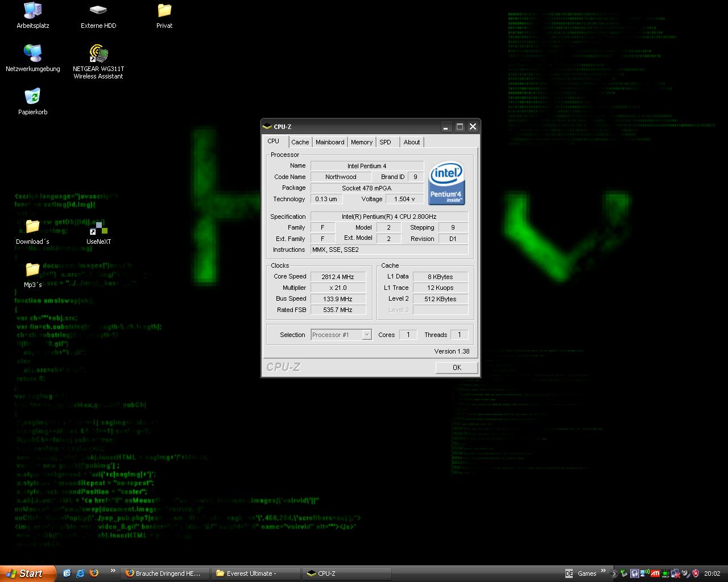Image resolution: width=728 pixels, height=582 pixels.
Task: Click the Package value Socket 478 mPGA
Action: (367, 188)
